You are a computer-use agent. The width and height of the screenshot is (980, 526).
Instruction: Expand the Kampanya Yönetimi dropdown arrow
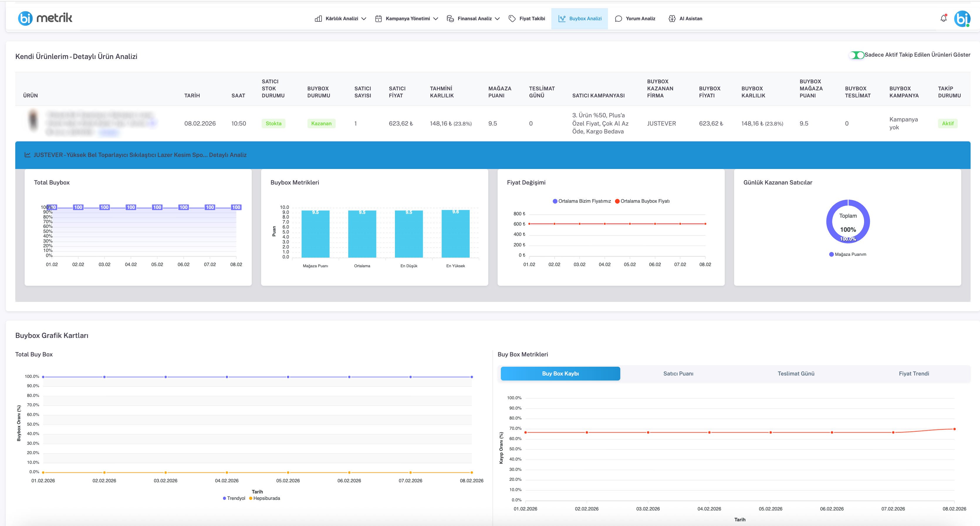click(x=436, y=19)
